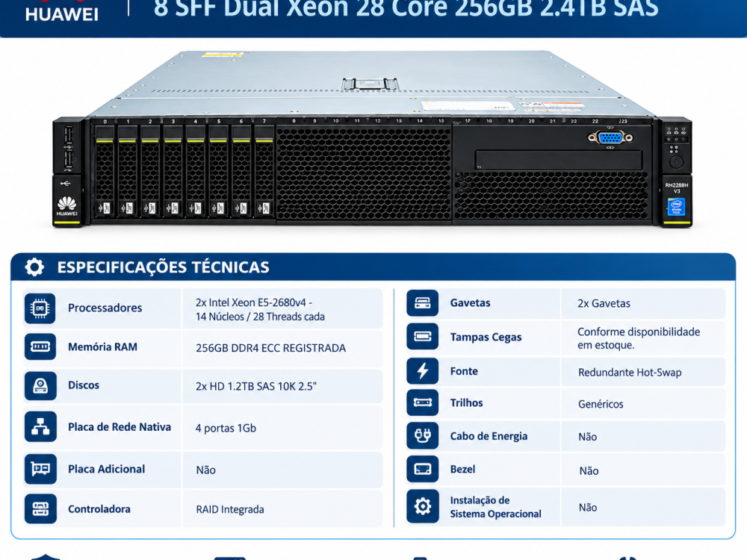This screenshot has width=747, height=560.
Task: Click the blue VGA port on the server
Action: [x=610, y=137]
